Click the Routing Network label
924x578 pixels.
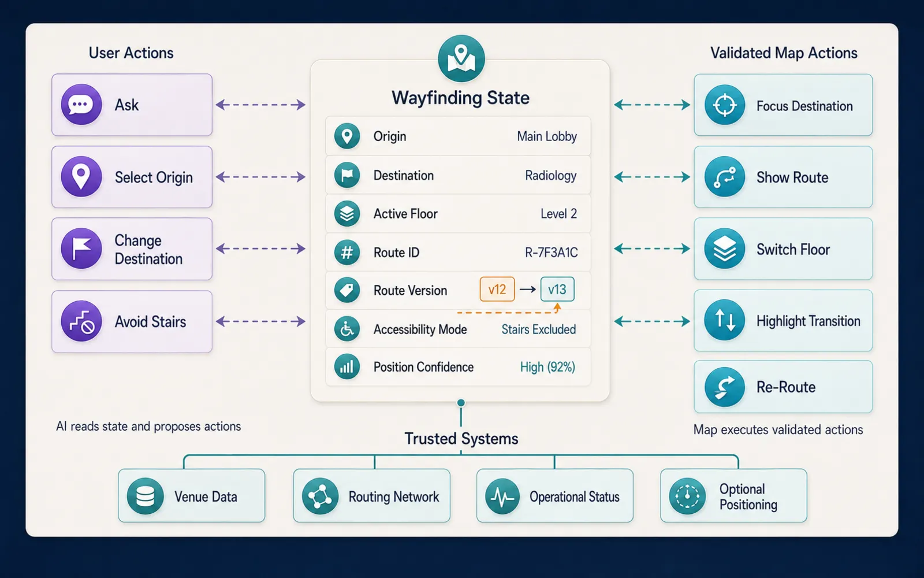[x=394, y=497]
